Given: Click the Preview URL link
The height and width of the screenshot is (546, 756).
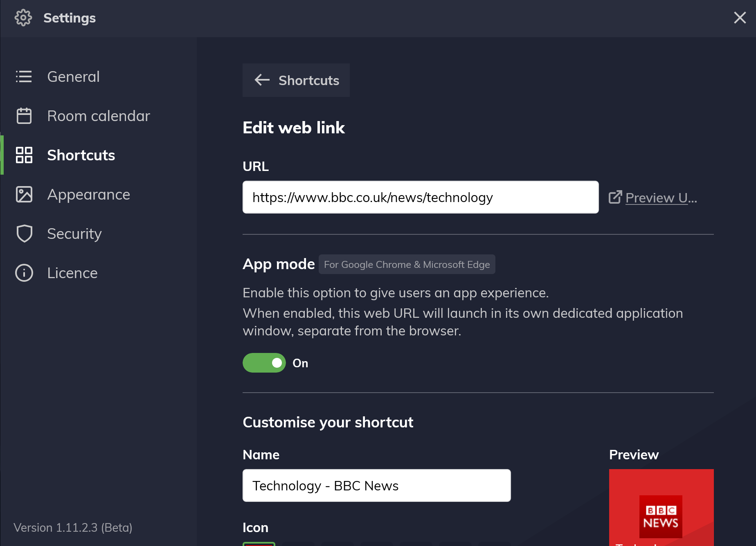Looking at the screenshot, I should [x=661, y=198].
